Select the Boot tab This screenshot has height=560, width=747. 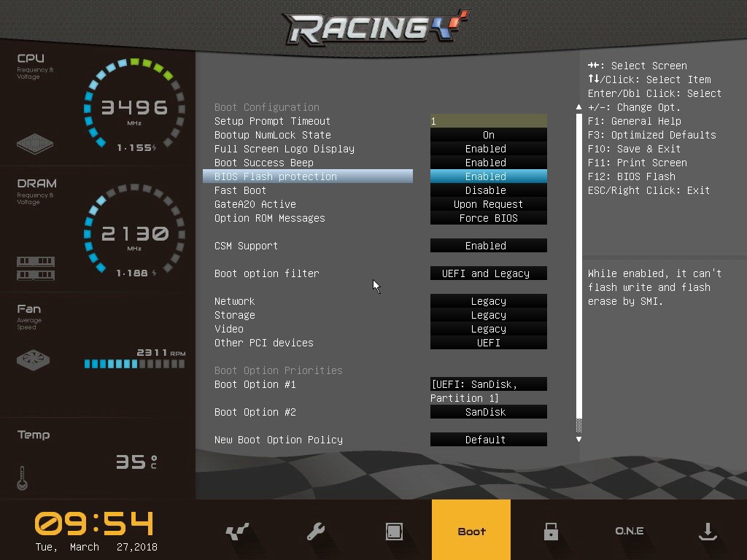(x=471, y=531)
